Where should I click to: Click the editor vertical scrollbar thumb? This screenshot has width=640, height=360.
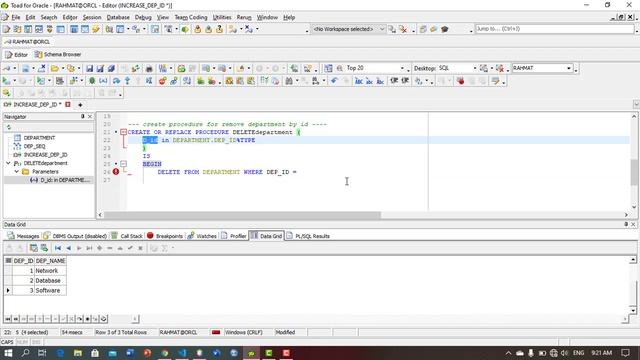[634, 172]
